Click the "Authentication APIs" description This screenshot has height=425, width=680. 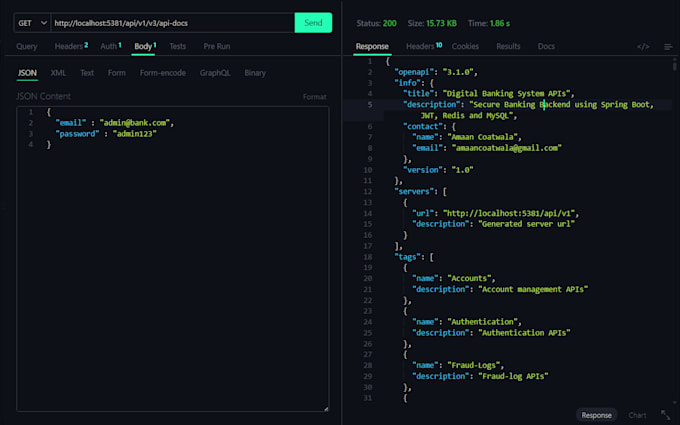point(524,333)
